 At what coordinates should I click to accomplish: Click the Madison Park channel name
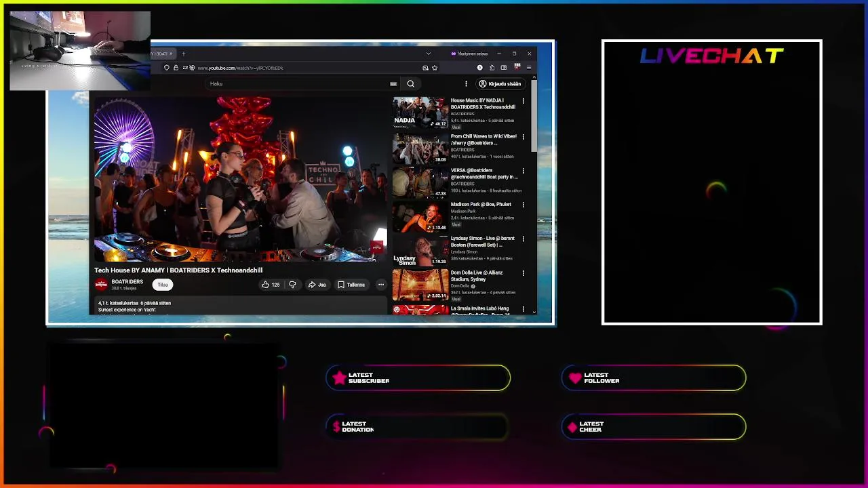tap(463, 211)
